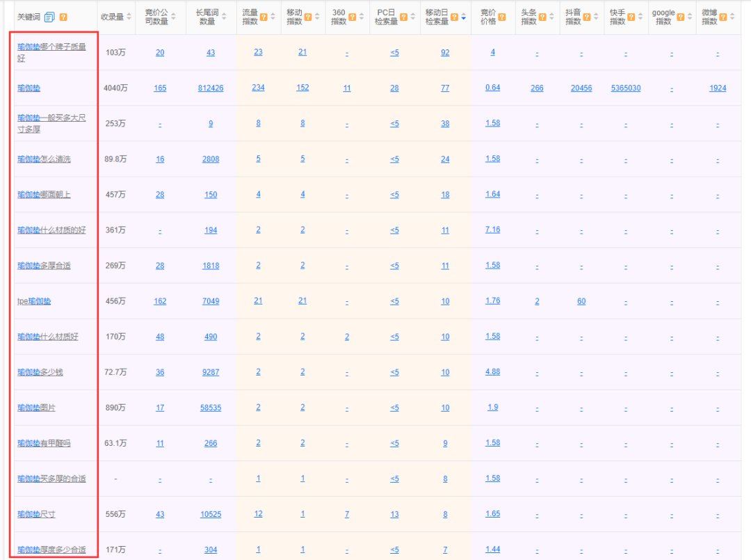Show help for the 360指数 column

[353, 17]
